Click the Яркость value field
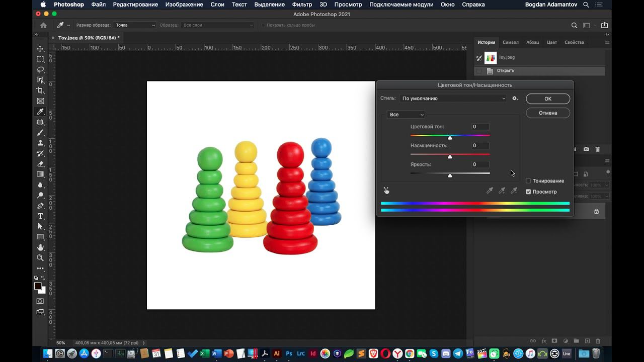This screenshot has height=362, width=644. pyautogui.click(x=480, y=164)
